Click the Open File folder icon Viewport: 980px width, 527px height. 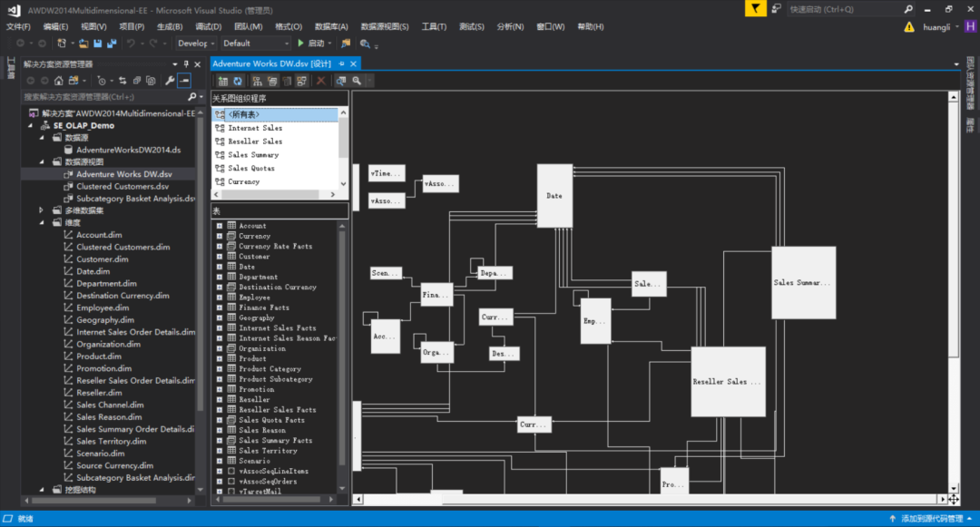coord(83,43)
